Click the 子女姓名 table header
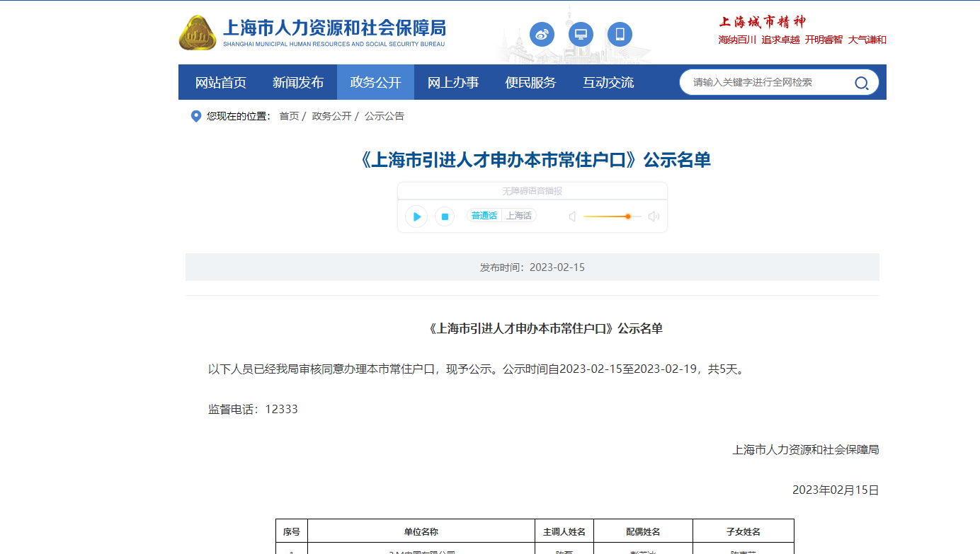Screen dimensions: 980x554 click(743, 531)
